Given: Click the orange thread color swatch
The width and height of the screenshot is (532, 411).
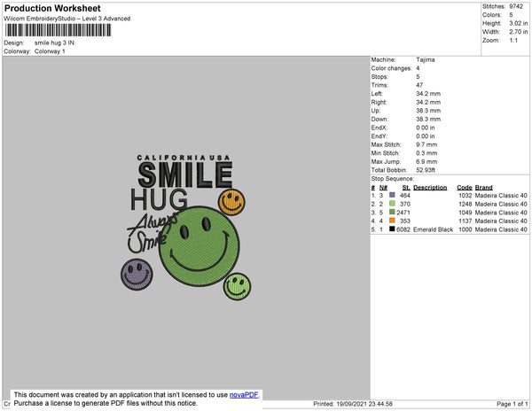Looking at the screenshot, I should 392,221.
